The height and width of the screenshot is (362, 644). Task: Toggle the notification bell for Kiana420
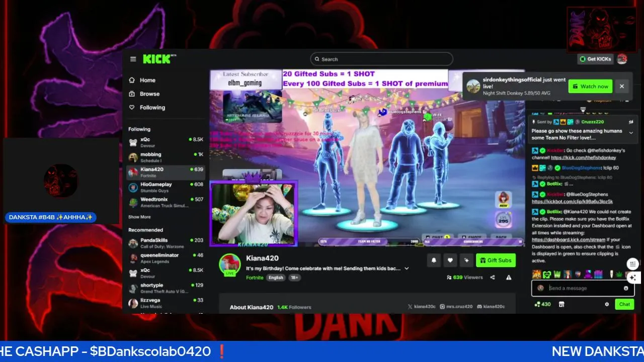[x=433, y=260]
